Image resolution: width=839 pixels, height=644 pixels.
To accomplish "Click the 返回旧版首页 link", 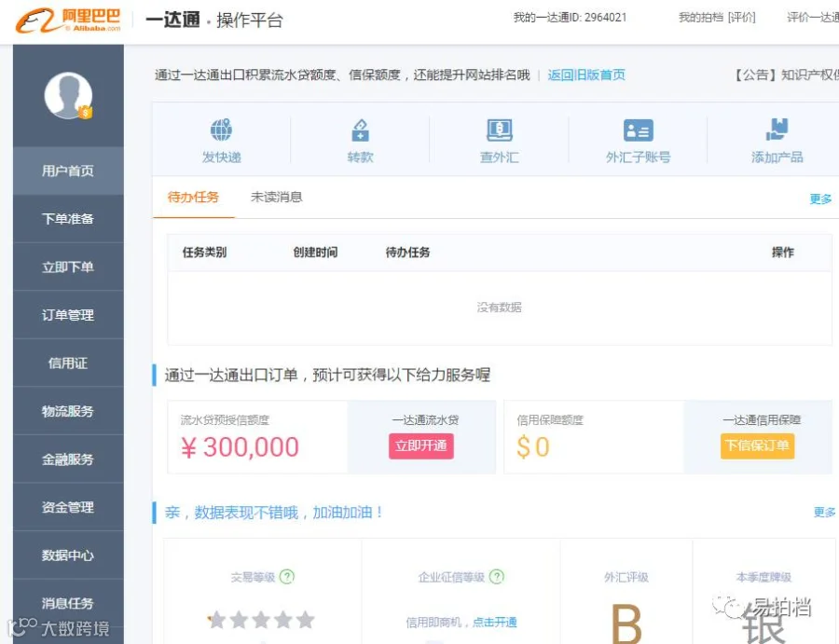I will (x=586, y=75).
